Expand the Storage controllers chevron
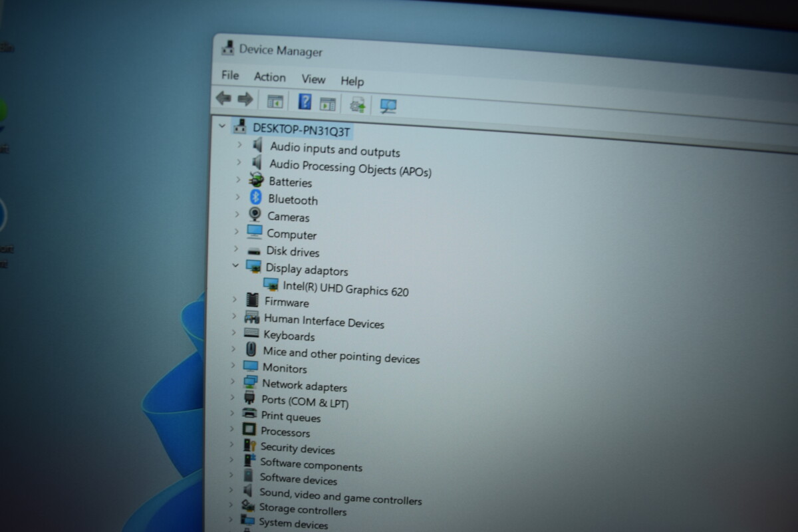Screen dimensions: 798x532 [x=231, y=505]
